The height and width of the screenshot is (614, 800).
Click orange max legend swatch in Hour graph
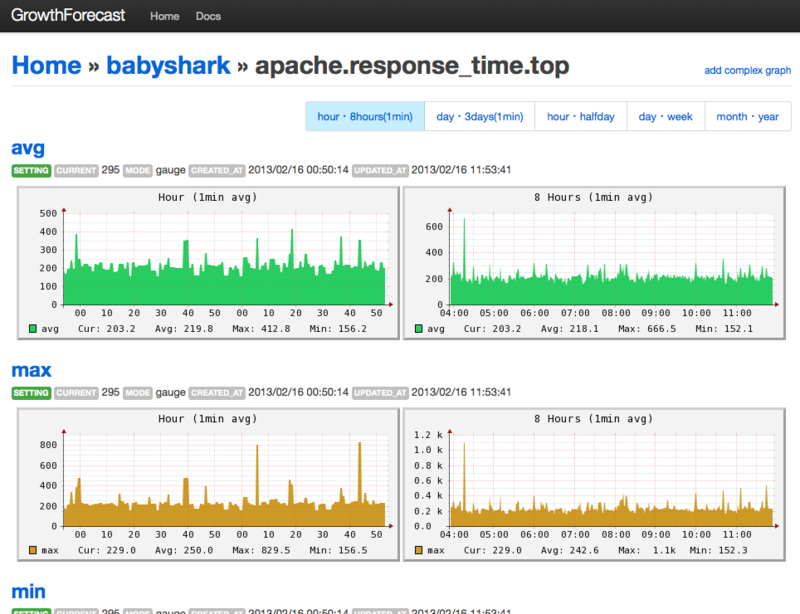(x=33, y=550)
